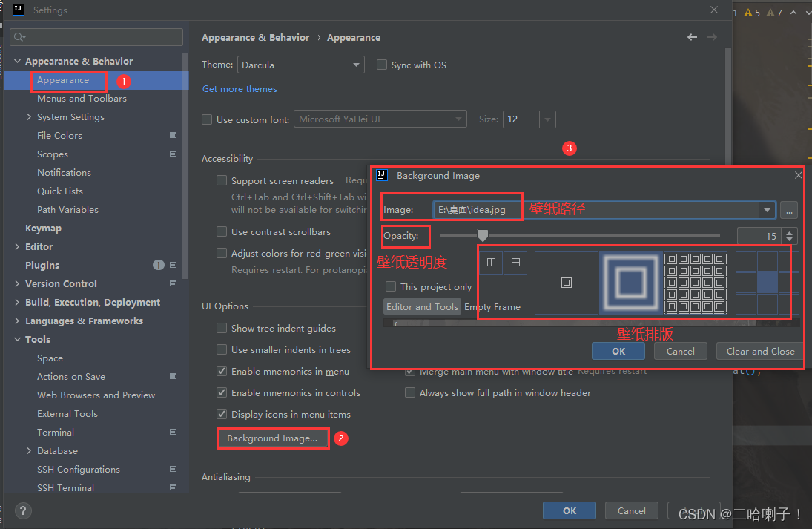Click Get more themes link
Image resolution: width=812 pixels, height=529 pixels.
(240, 88)
